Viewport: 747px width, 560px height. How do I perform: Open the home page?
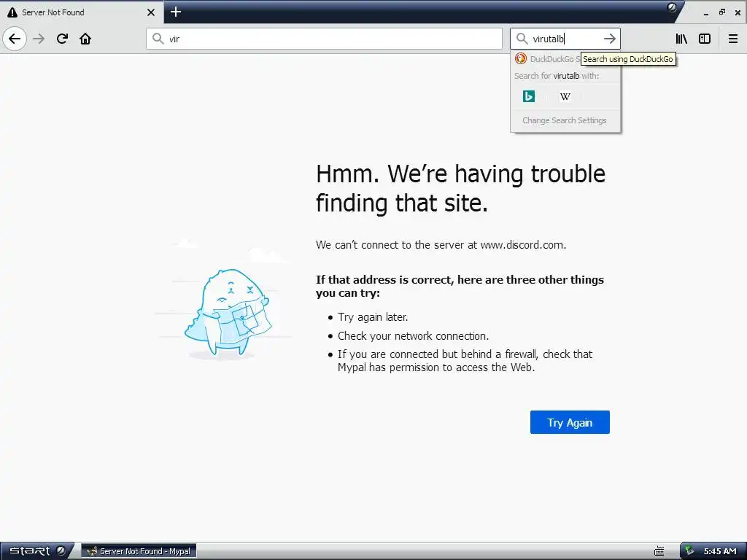(85, 39)
